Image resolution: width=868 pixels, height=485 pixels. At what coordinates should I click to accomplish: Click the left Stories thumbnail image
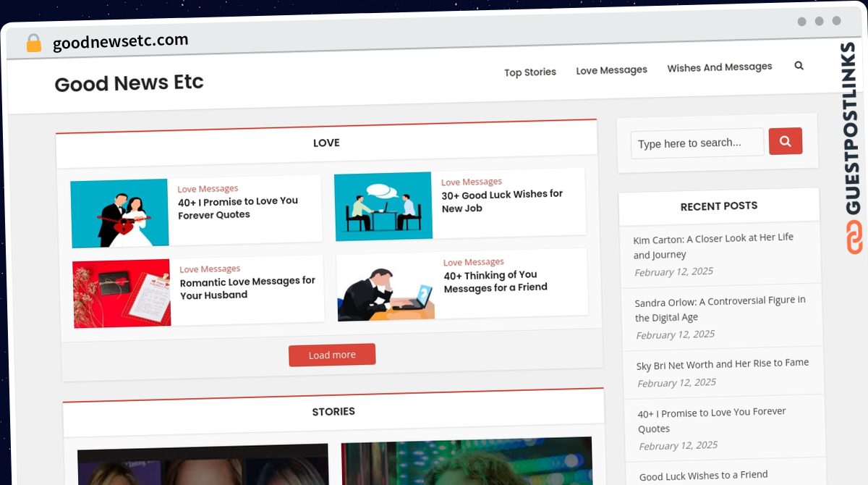click(203, 464)
